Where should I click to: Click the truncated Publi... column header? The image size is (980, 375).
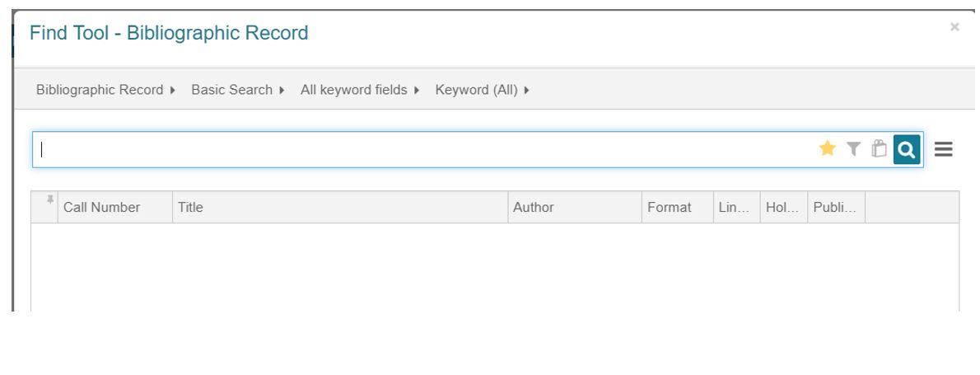pyautogui.click(x=836, y=208)
